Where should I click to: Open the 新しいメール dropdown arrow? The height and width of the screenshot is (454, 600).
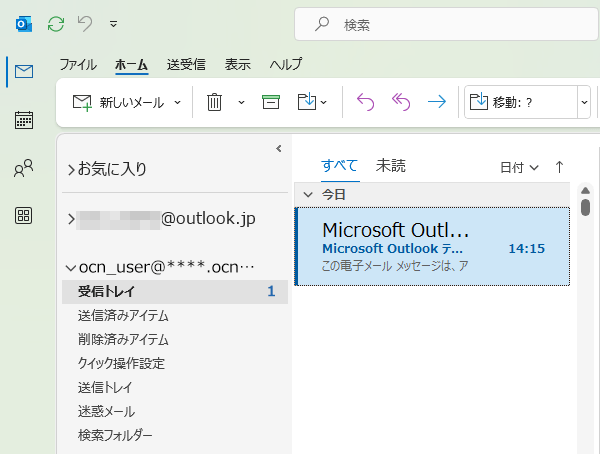(x=178, y=101)
